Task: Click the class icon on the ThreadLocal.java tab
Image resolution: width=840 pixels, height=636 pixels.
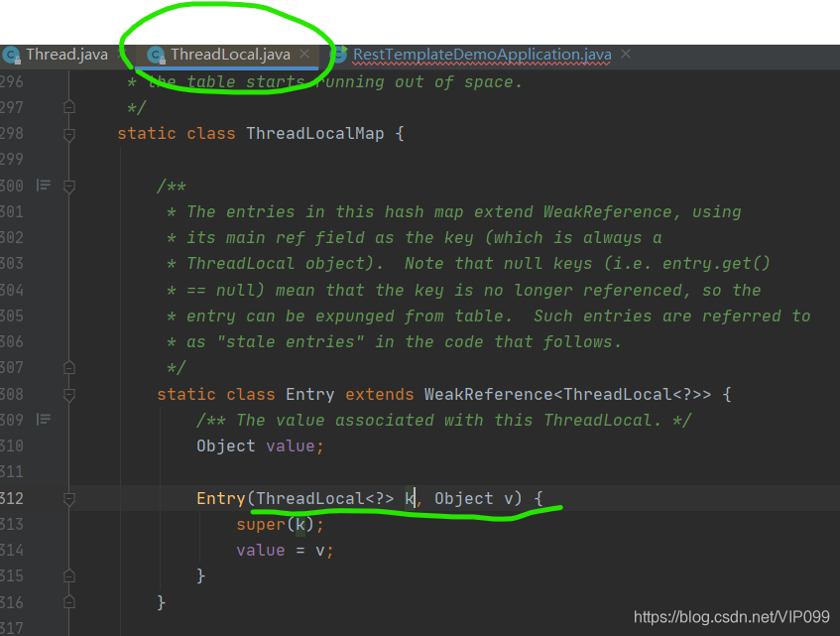Action: pyautogui.click(x=156, y=55)
